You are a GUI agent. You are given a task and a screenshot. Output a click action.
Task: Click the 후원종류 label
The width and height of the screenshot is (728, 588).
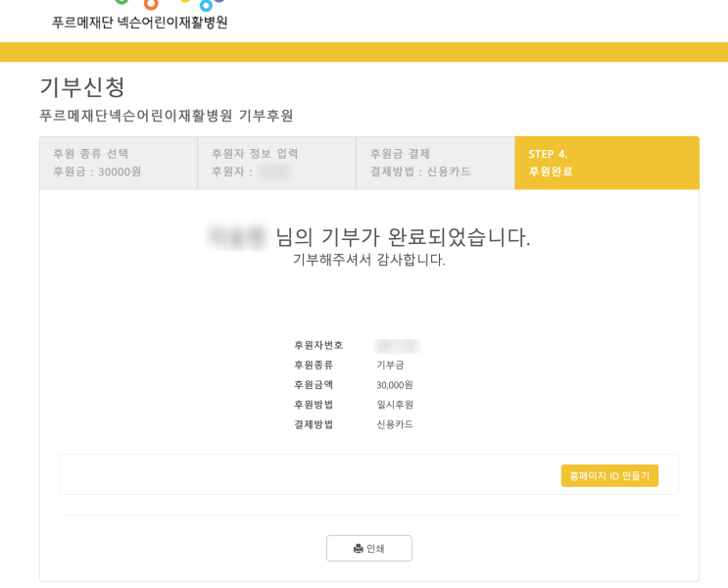pyautogui.click(x=314, y=366)
